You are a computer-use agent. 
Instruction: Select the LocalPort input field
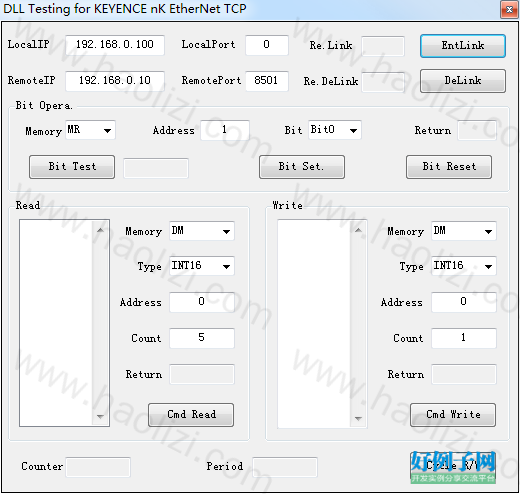point(267,45)
